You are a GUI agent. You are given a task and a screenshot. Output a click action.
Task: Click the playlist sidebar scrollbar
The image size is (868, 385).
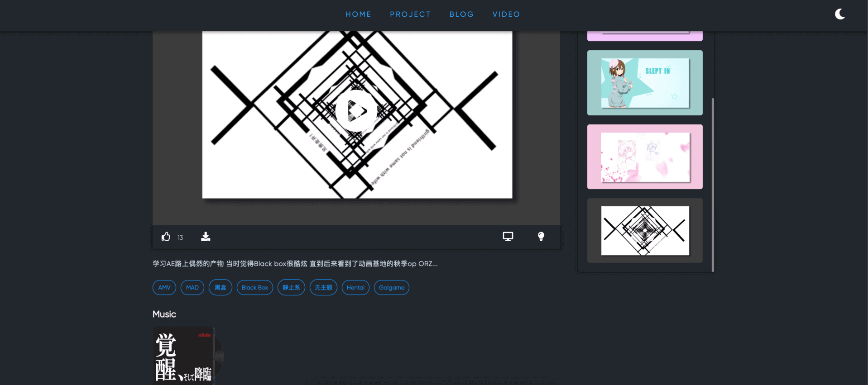713,181
